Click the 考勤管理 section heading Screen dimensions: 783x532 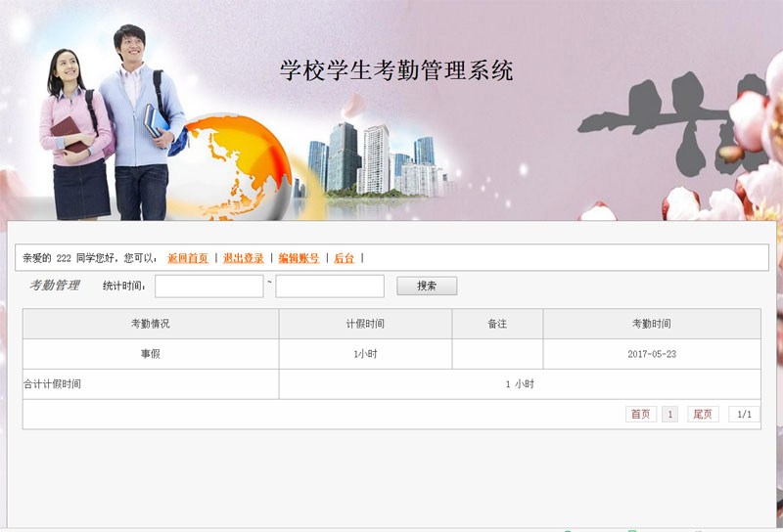[x=55, y=286]
